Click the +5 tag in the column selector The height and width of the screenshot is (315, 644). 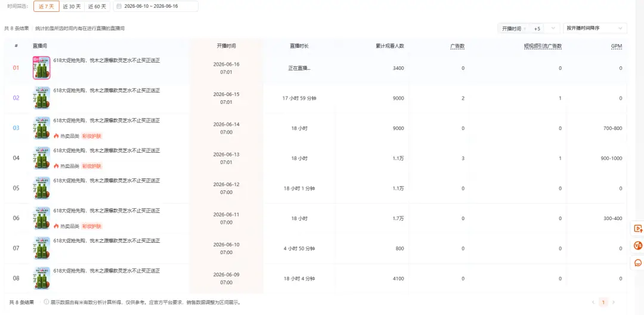[537, 29]
